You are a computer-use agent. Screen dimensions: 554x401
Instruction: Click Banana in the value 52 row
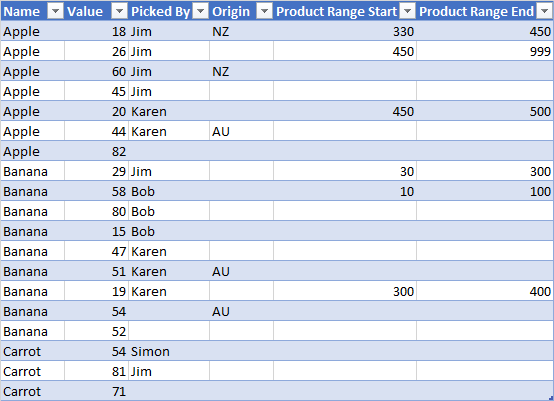33,331
